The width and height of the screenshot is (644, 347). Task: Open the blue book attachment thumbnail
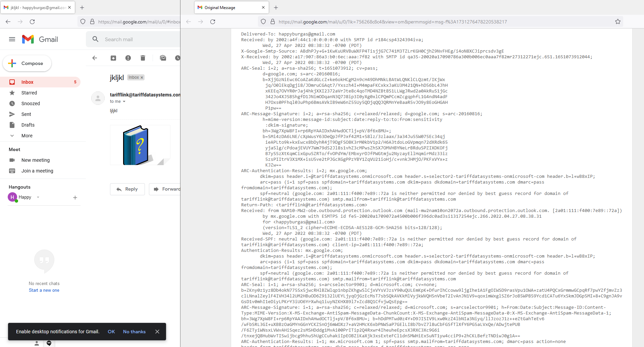[140, 145]
